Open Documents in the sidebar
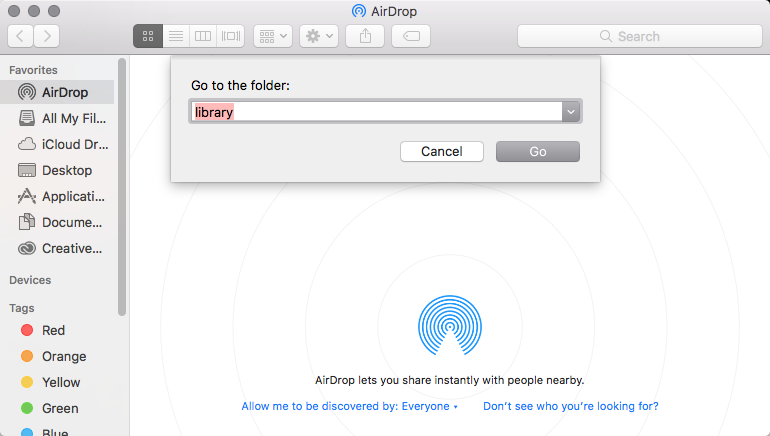The width and height of the screenshot is (770, 436). 57,222
